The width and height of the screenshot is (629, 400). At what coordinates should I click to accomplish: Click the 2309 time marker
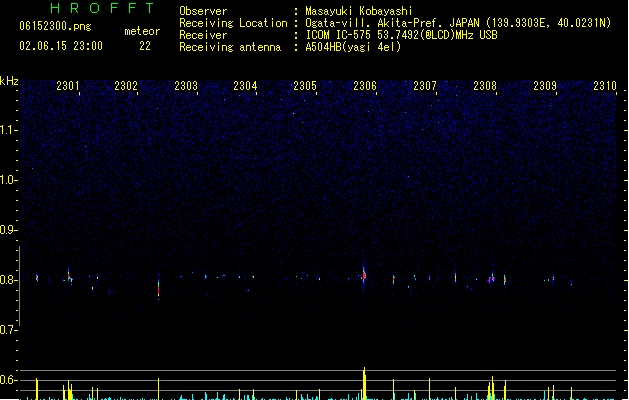point(545,85)
